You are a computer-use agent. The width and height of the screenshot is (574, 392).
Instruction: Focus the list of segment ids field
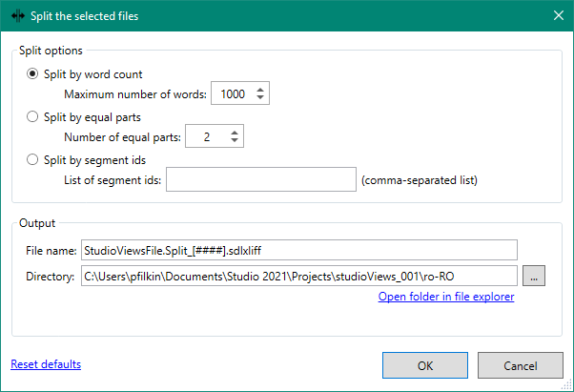coord(261,179)
